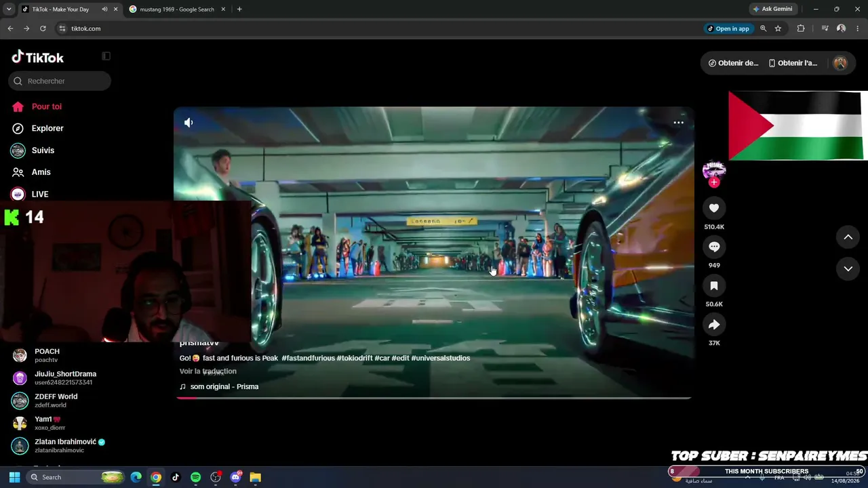The width and height of the screenshot is (868, 488).
Task: View site information icon in the address bar
Action: point(62,28)
